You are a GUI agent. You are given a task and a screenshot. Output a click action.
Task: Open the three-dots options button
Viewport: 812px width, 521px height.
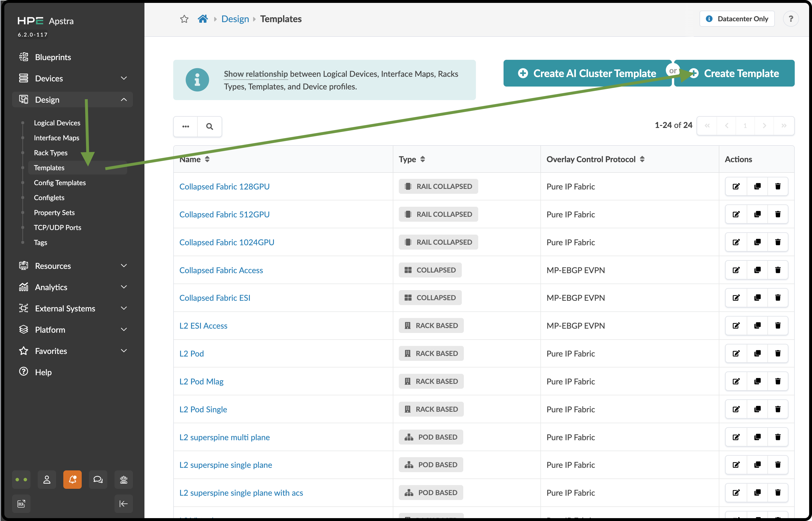point(186,127)
